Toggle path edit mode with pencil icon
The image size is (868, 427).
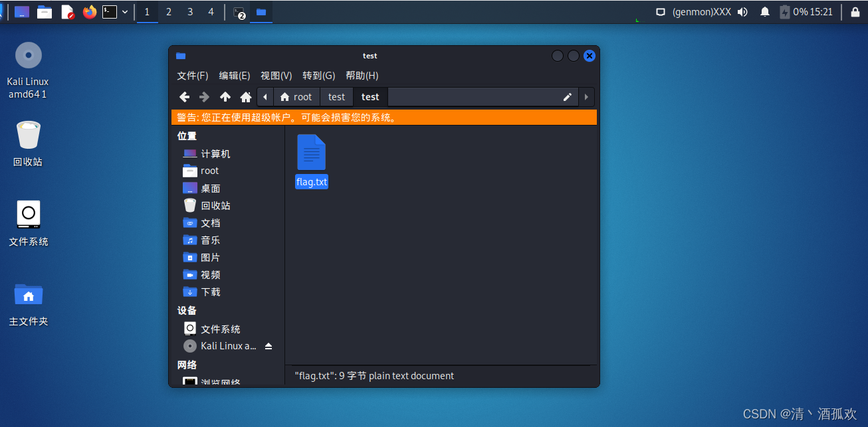[568, 97]
